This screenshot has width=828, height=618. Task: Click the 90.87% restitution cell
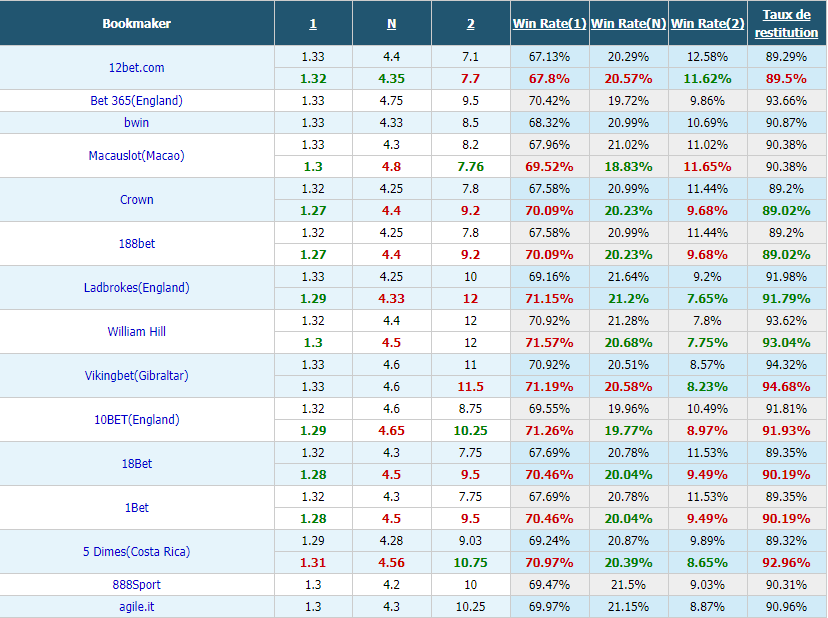tap(786, 123)
